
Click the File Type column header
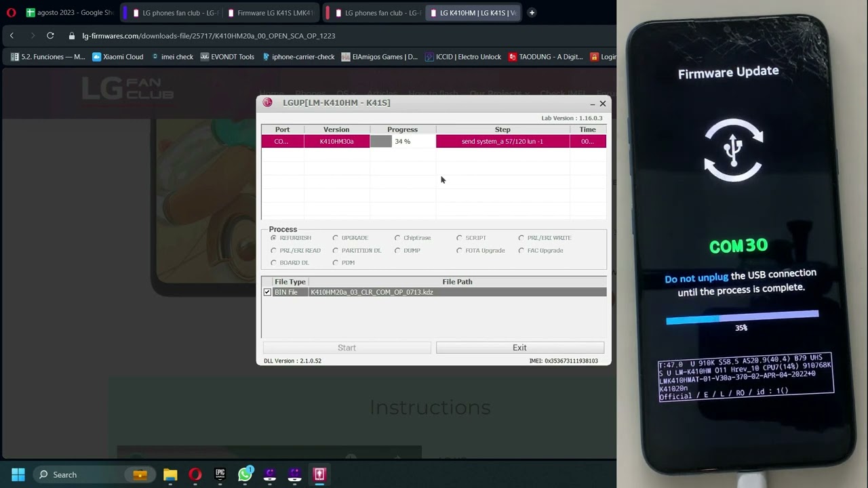290,282
